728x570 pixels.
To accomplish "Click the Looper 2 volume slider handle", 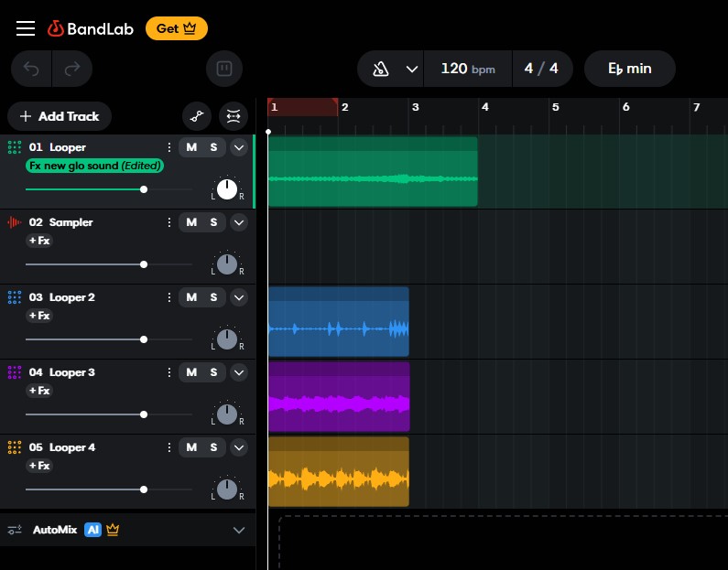I will pos(144,339).
